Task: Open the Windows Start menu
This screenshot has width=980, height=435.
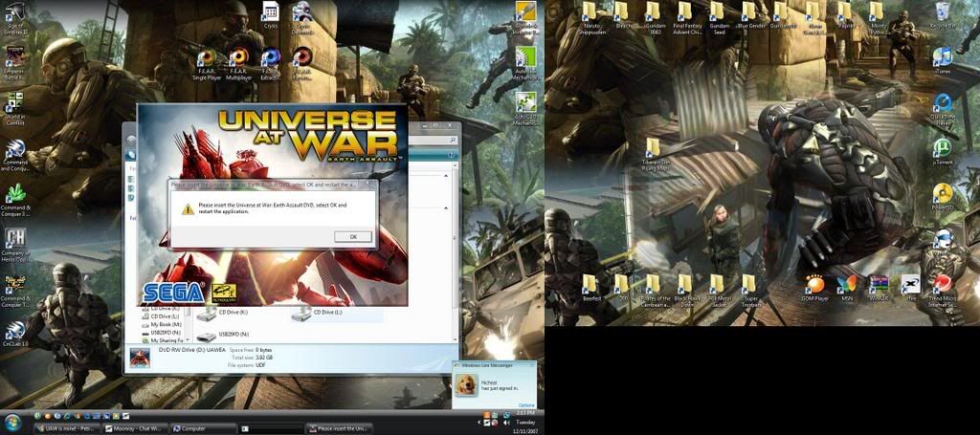Action: pyautogui.click(x=12, y=422)
